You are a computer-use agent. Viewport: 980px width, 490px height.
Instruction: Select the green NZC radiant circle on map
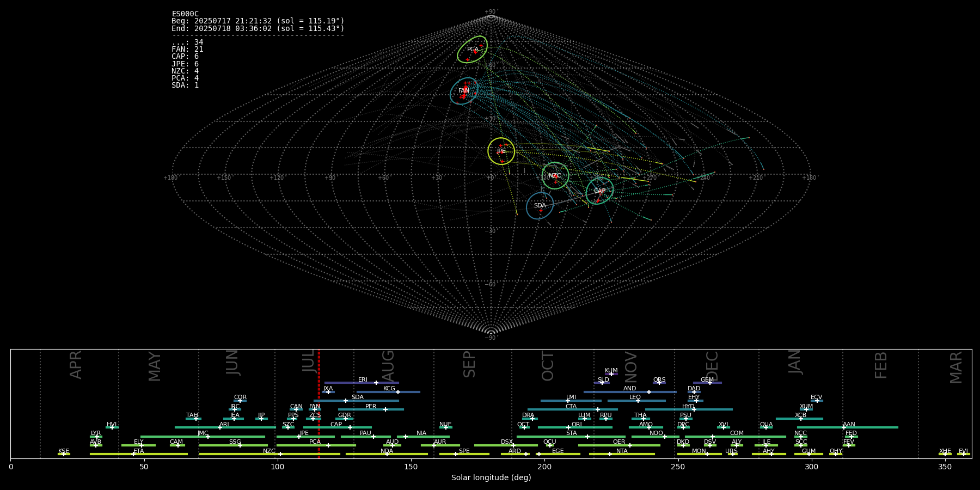pos(555,176)
